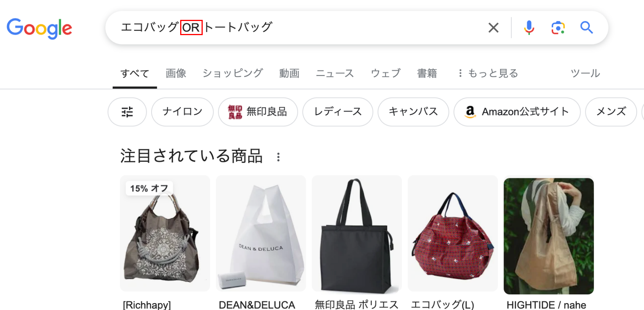Switch to the 画像 tab
The width and height of the screenshot is (644, 310).
point(176,73)
